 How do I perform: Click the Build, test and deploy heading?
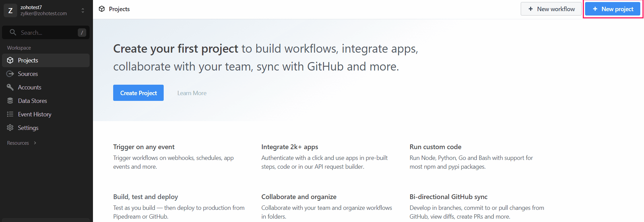146,197
